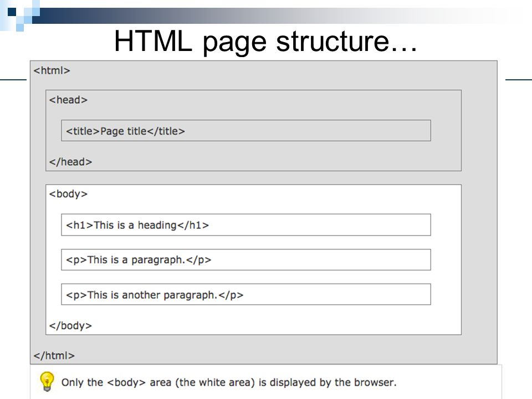Click the HTML page structure title
The image size is (532, 399).
(265, 42)
